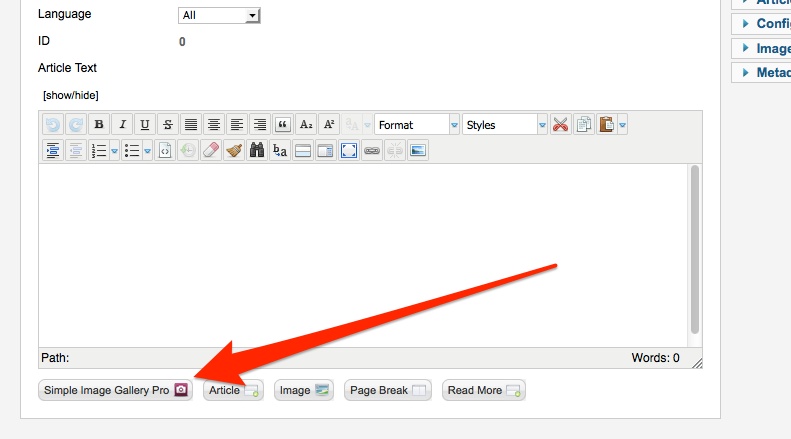Viewport: 791px width, 439px height.
Task: Toggle italic formatting
Action: 122,125
